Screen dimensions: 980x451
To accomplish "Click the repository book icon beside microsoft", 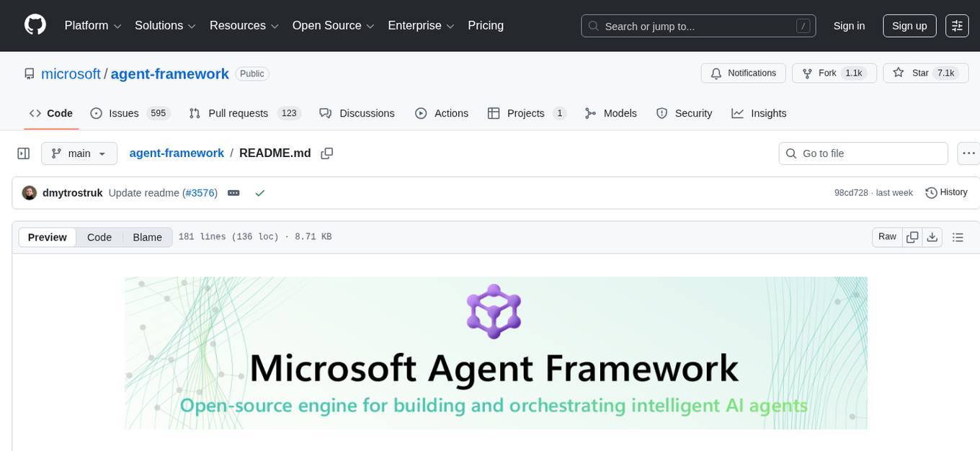I will pyautogui.click(x=29, y=73).
